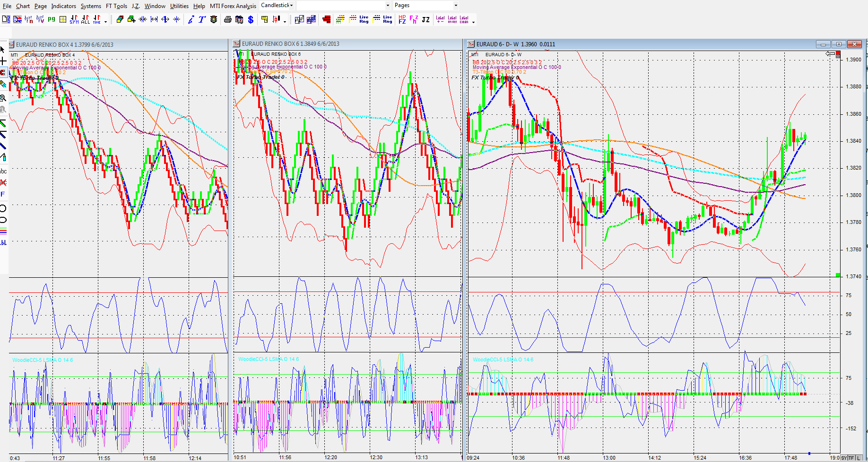
Task: Click the HP FZ toolbar icon
Action: (402, 19)
